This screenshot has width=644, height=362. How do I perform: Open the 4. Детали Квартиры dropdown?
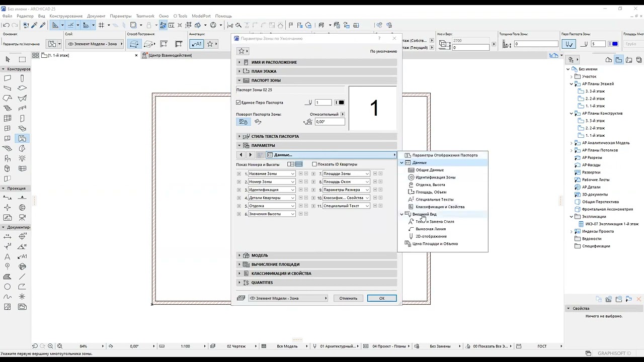point(272,198)
